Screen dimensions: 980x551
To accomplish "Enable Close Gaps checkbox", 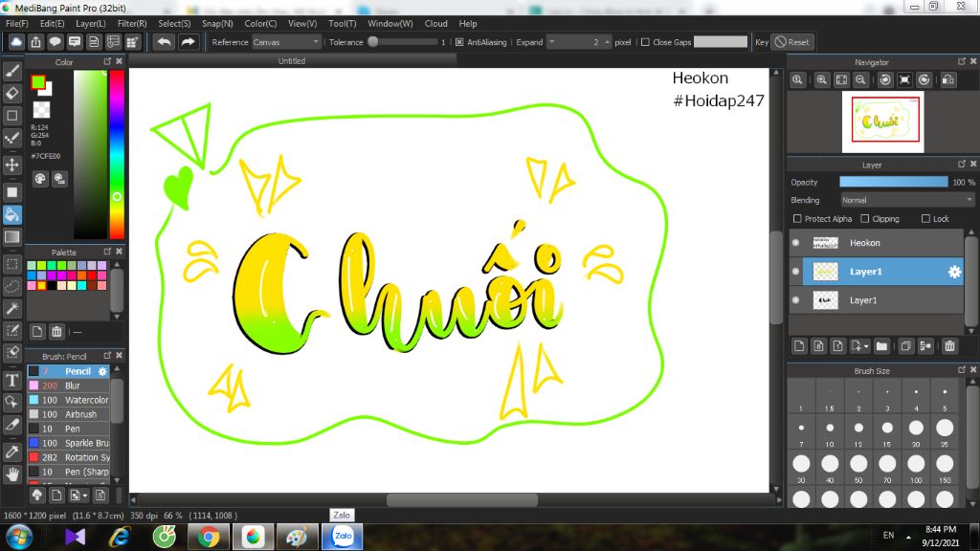I will tap(645, 42).
